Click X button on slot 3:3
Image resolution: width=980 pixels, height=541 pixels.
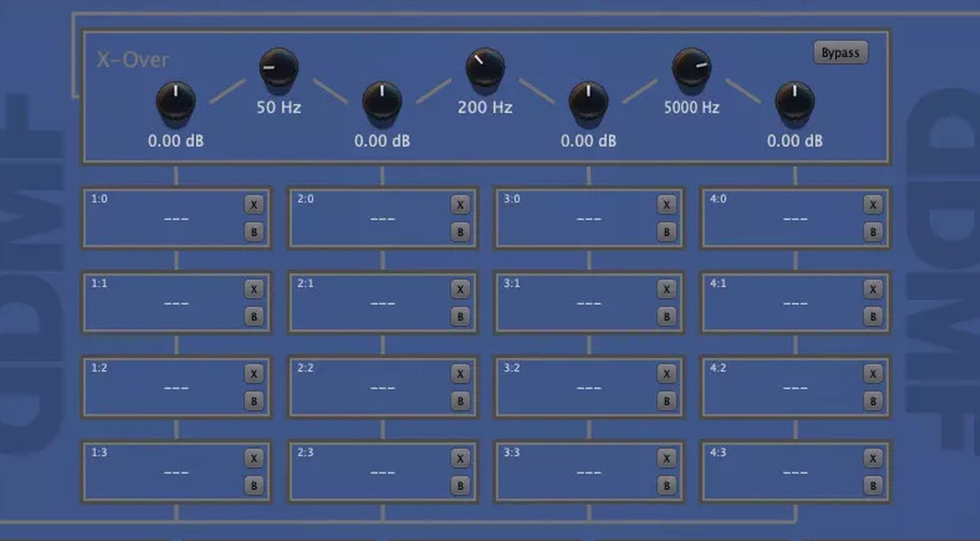(x=666, y=459)
